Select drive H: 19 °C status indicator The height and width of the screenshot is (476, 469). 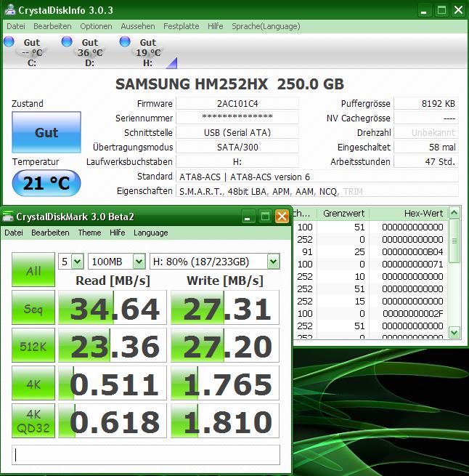142,52
